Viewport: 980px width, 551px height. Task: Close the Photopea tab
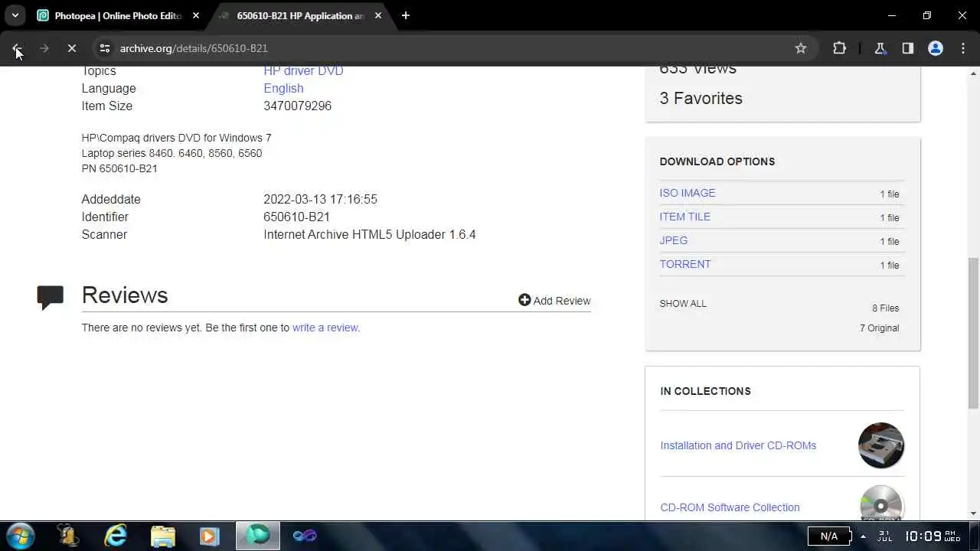click(x=196, y=15)
